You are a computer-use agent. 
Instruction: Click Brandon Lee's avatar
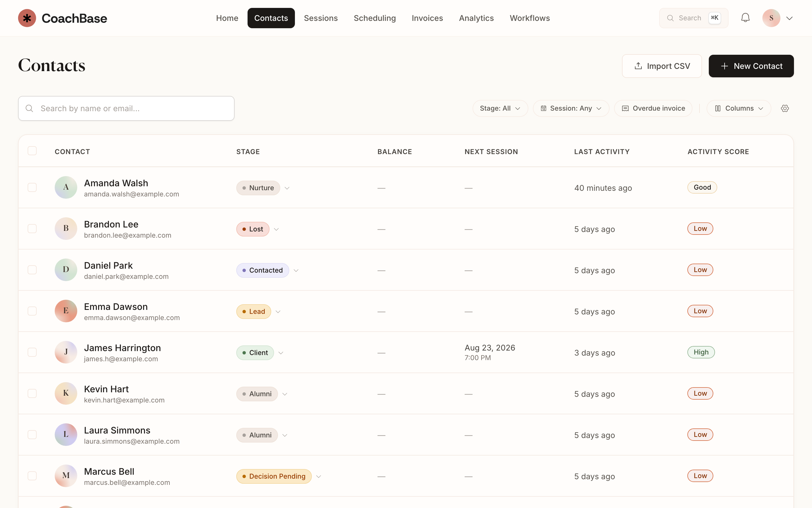[66, 229]
